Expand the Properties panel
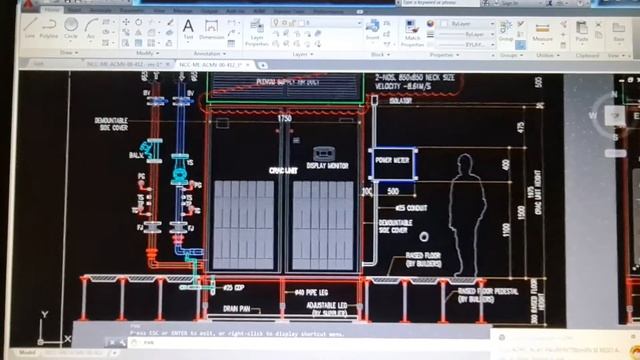Image resolution: width=640 pixels, height=360 pixels. [444, 55]
